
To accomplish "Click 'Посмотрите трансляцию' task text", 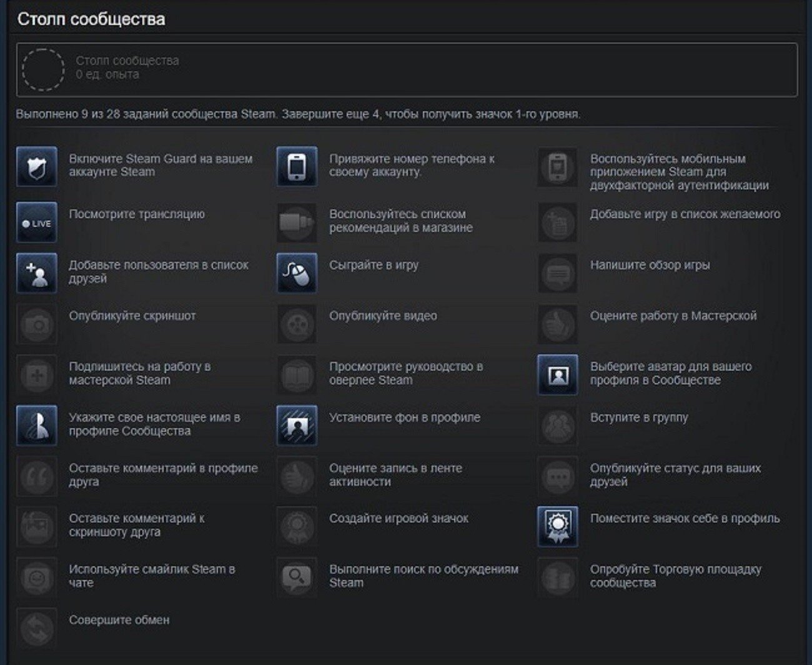I will tap(137, 214).
